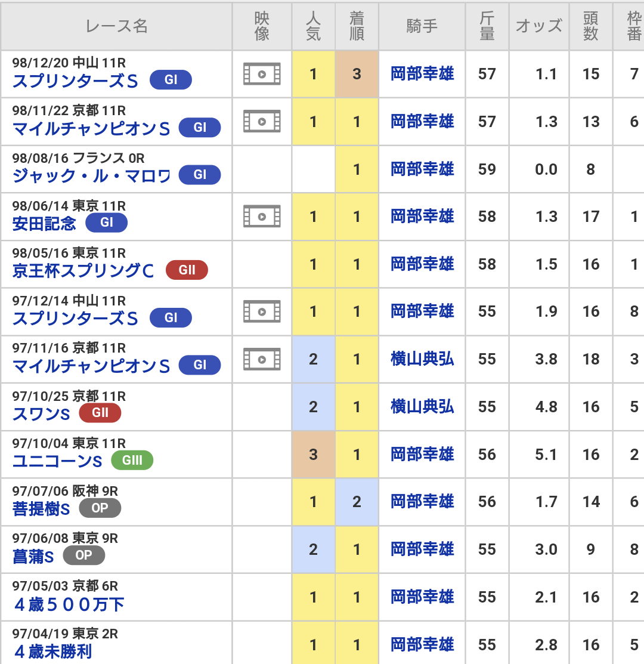The image size is (644, 664).
Task: Open the ジャック・ル・マロワ race page
Action: pos(91,175)
